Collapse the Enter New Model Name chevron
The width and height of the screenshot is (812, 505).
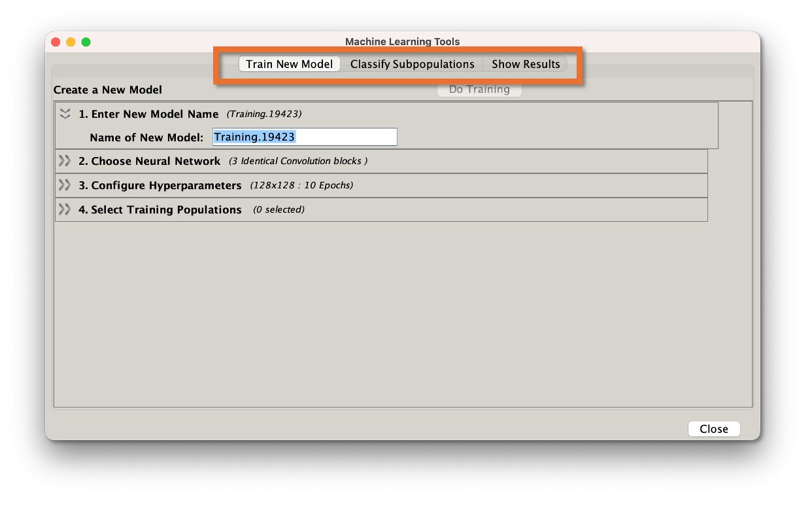click(65, 114)
